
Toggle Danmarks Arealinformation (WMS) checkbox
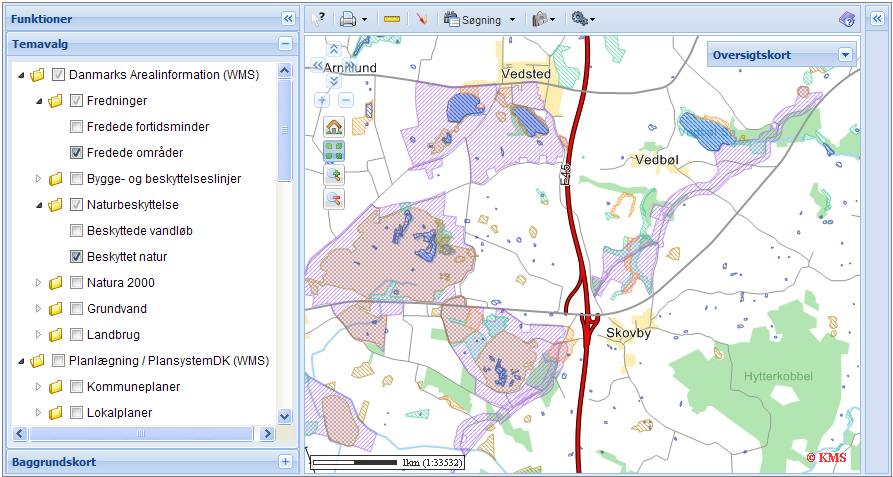(x=58, y=75)
